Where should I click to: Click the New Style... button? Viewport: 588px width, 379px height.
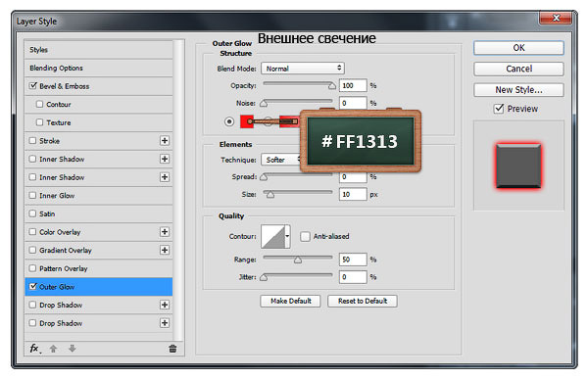tap(518, 90)
